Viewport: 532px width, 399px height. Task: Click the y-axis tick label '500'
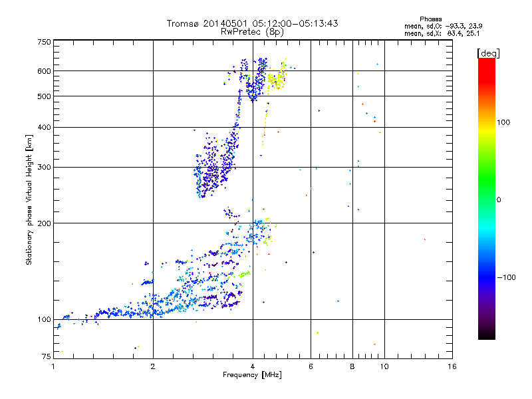coord(44,96)
